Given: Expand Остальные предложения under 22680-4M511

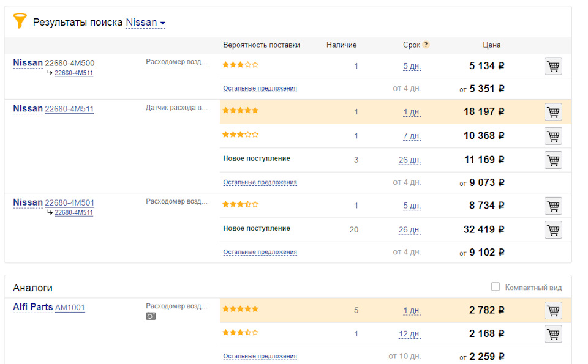Looking at the screenshot, I should point(260,182).
